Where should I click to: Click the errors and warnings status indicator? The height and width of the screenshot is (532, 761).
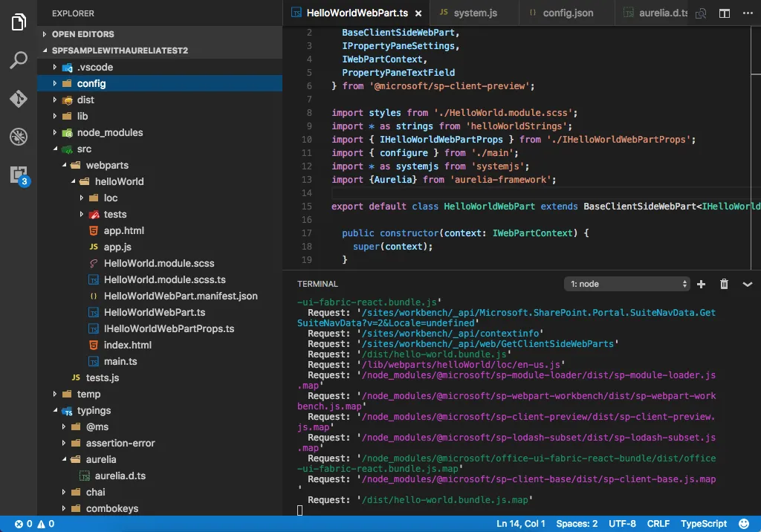tap(34, 524)
